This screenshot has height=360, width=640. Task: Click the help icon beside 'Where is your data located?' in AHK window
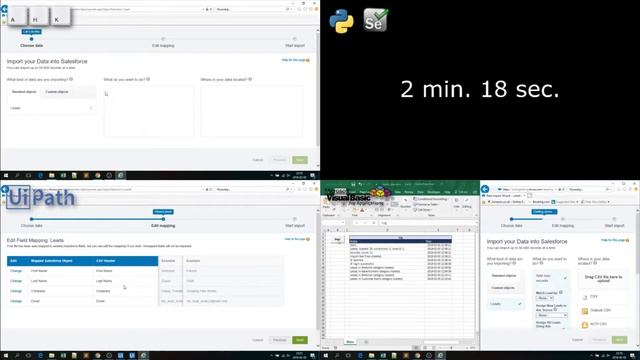coord(250,79)
